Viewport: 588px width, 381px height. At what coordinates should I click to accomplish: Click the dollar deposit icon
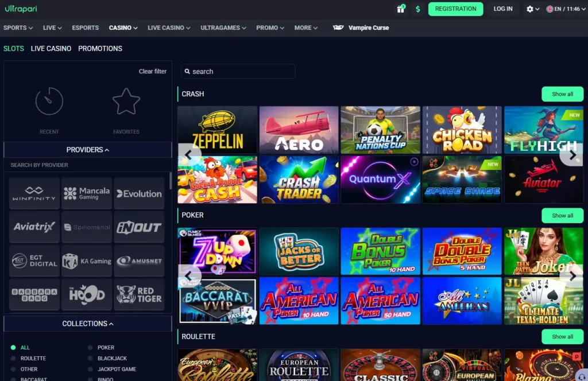click(x=418, y=9)
